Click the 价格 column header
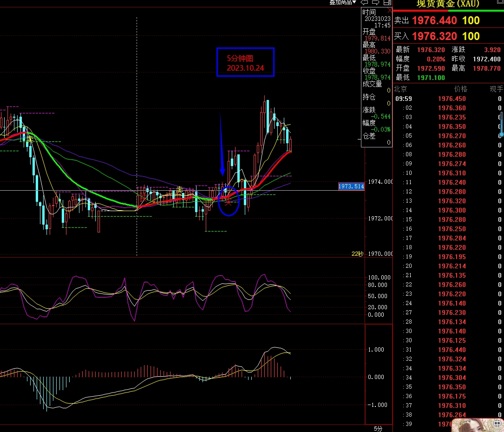The image size is (504, 432). (460, 89)
